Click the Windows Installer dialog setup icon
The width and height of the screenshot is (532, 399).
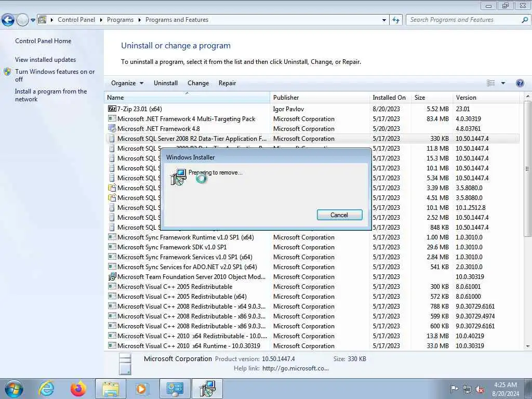pyautogui.click(x=179, y=177)
